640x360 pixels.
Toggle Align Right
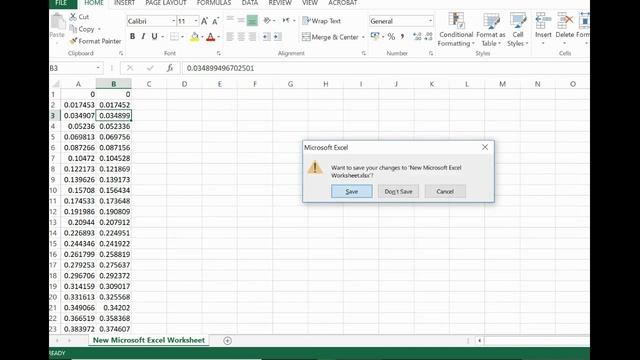pos(252,37)
